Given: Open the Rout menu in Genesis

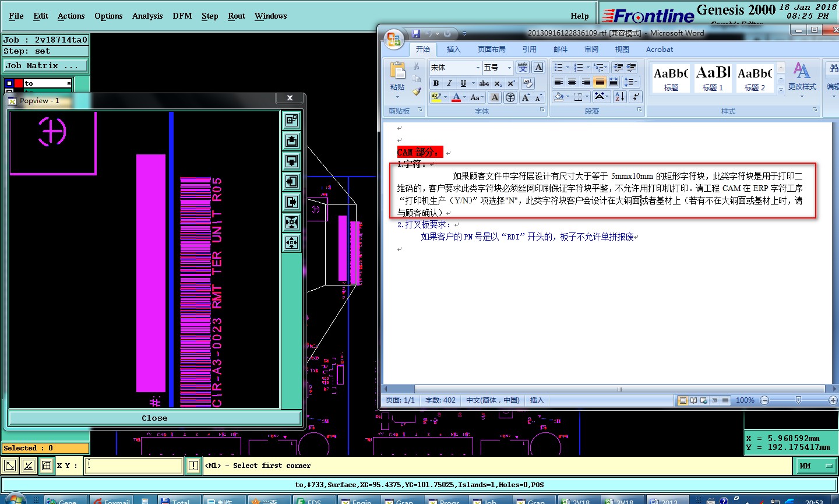Looking at the screenshot, I should tap(237, 16).
